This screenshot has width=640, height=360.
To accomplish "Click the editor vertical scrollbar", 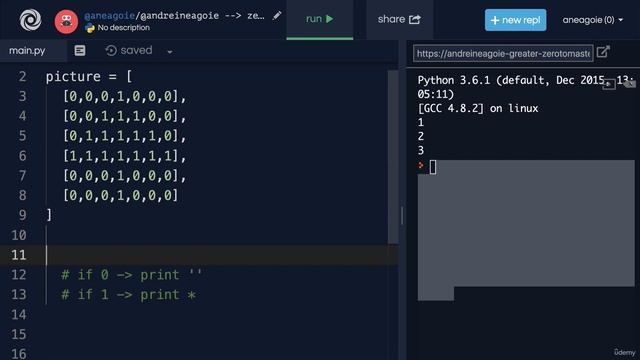I will 393,157.
